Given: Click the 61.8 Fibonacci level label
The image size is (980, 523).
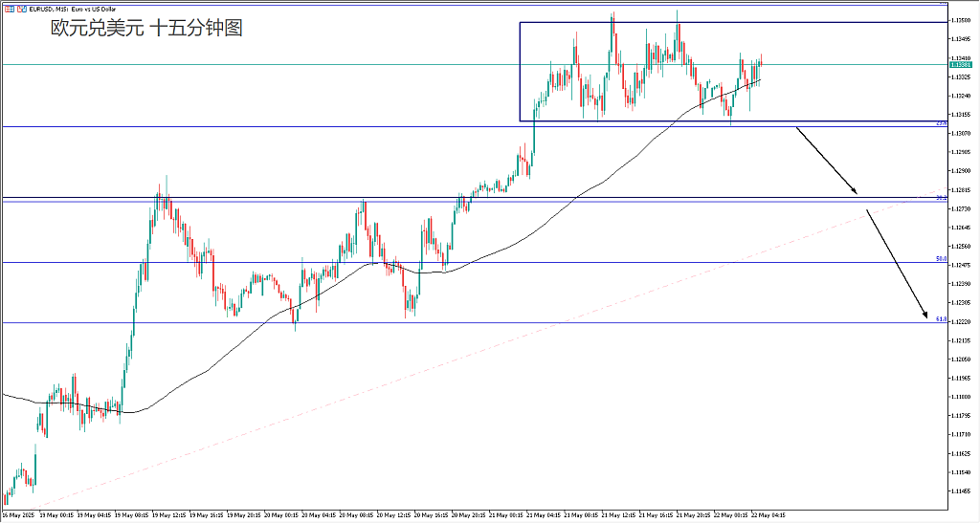Looking at the screenshot, I should (x=942, y=319).
